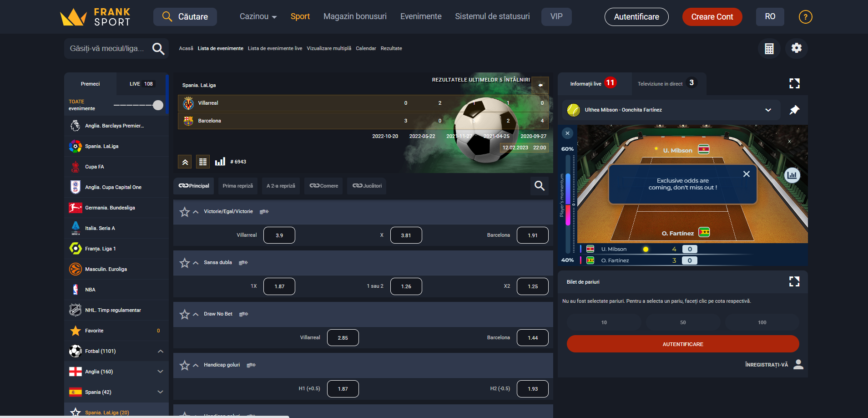
Task: Favorite the Sansa dubla market star
Action: (184, 263)
